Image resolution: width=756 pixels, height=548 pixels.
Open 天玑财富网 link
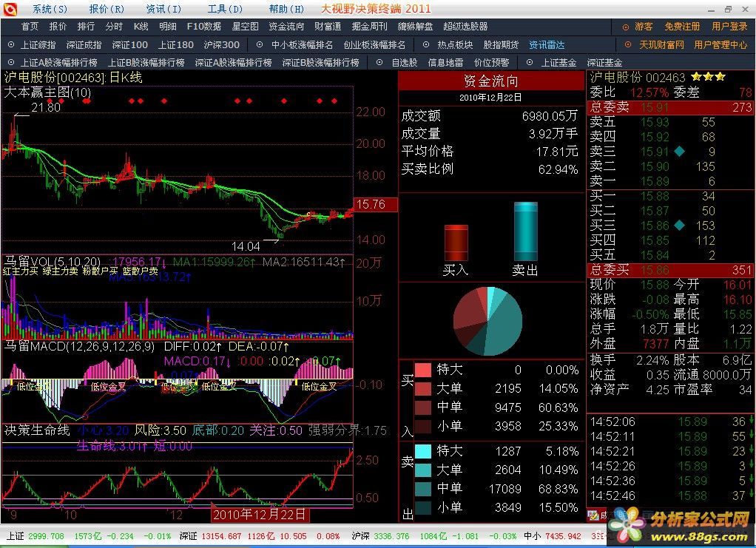tap(662, 45)
